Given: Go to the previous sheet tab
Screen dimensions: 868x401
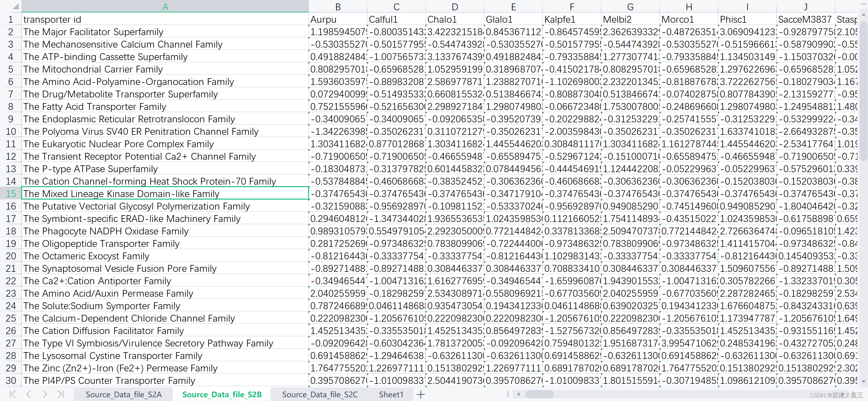Looking at the screenshot, I should 29,394.
